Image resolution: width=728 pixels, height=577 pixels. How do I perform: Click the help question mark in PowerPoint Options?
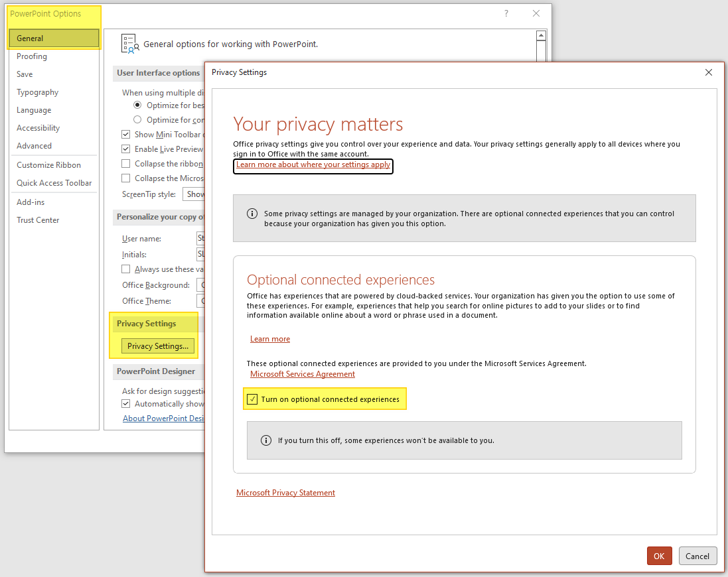pyautogui.click(x=506, y=13)
